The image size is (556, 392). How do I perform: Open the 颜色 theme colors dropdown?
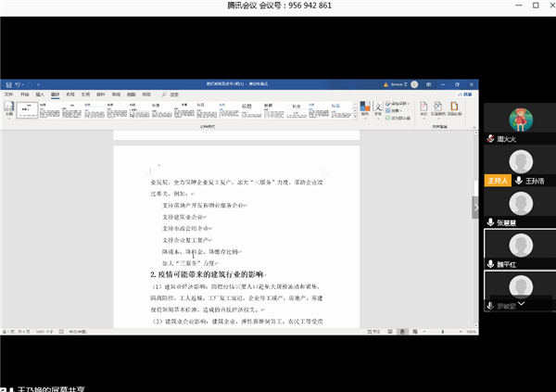click(x=365, y=108)
